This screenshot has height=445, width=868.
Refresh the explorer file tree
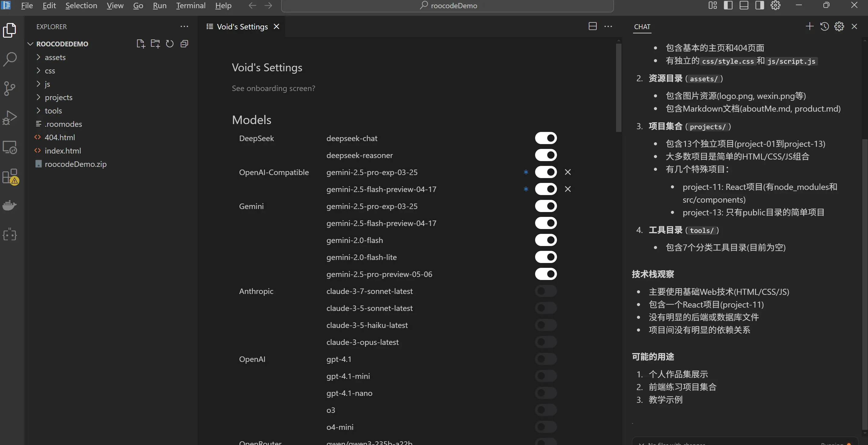click(170, 44)
